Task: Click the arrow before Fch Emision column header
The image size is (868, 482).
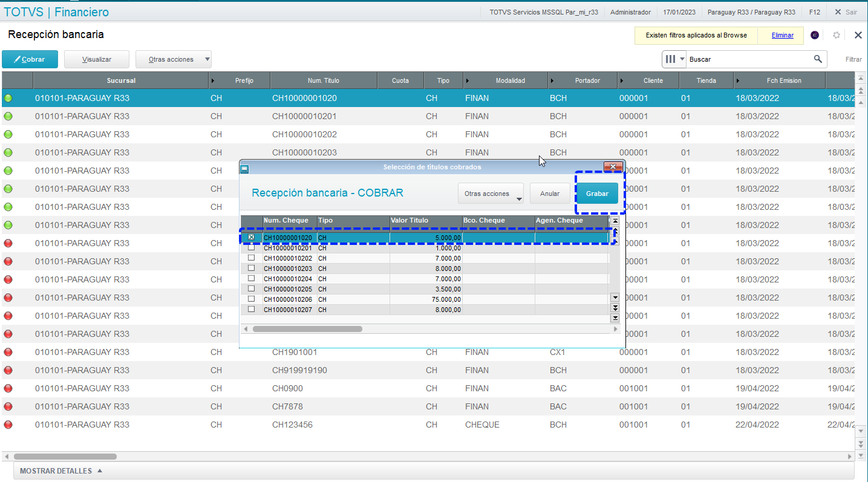Action: click(737, 80)
